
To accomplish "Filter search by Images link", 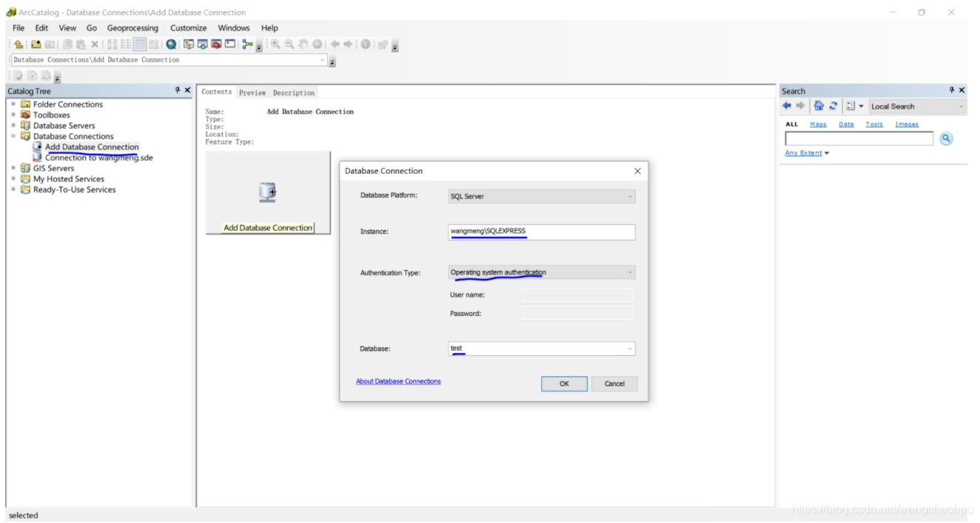I will click(907, 124).
